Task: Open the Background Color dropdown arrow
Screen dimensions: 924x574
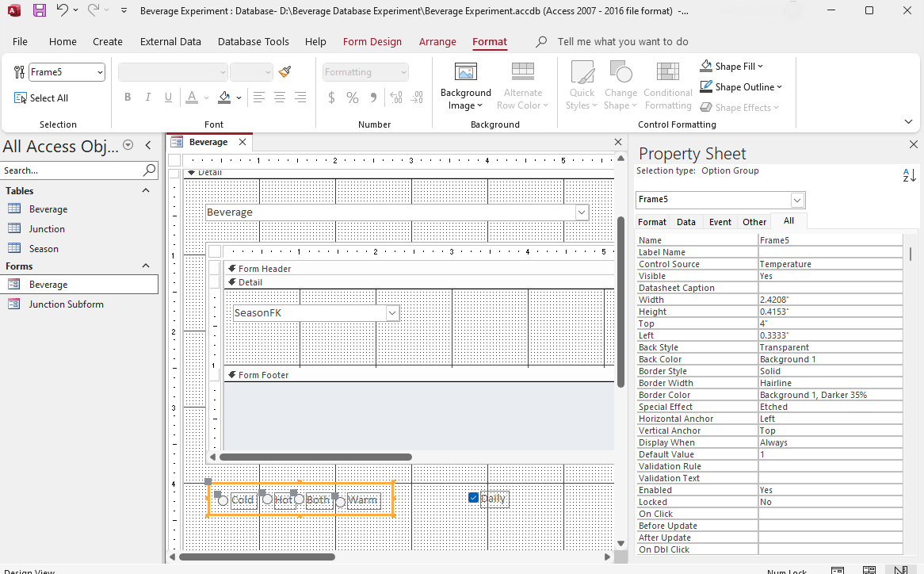Action: 239,98
